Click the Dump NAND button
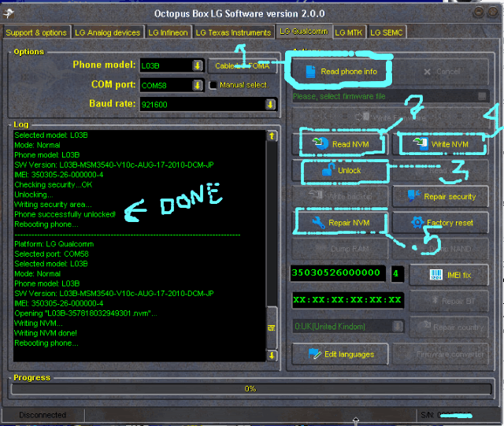504x426 pixels. tap(440, 249)
